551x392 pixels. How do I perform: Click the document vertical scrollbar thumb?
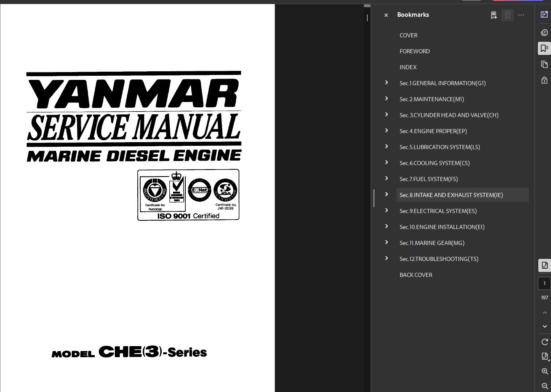point(367,6)
